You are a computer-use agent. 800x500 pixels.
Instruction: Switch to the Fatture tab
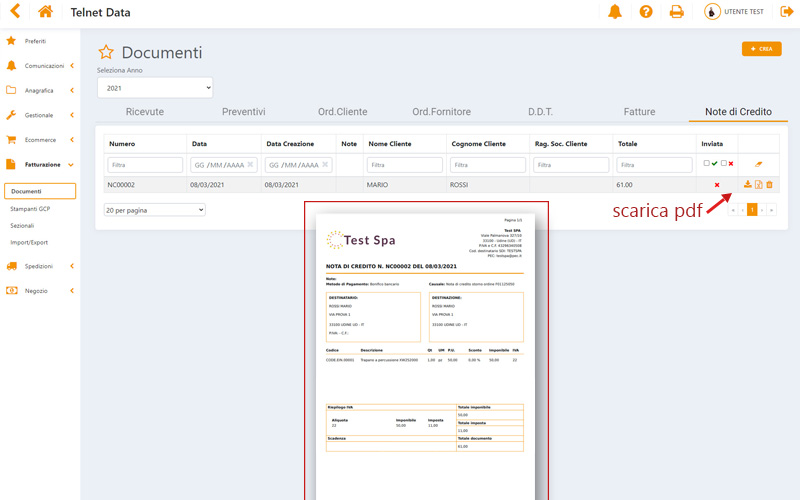click(x=639, y=112)
